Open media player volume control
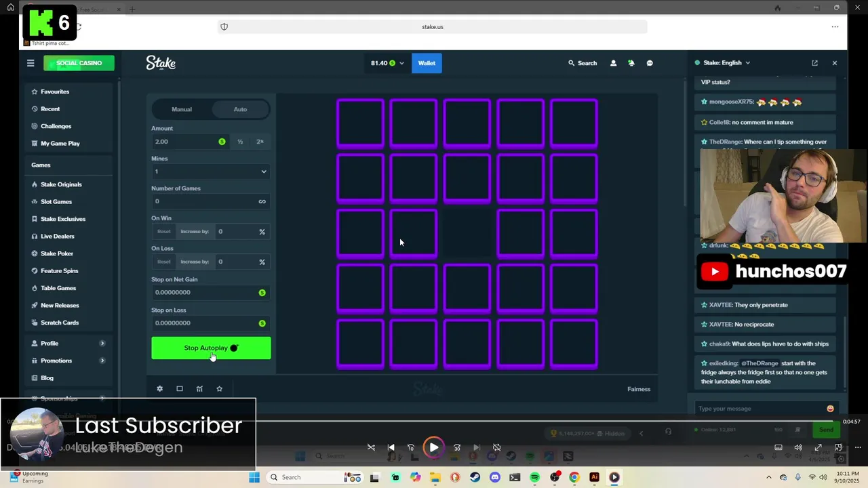This screenshot has height=488, width=868. (798, 447)
